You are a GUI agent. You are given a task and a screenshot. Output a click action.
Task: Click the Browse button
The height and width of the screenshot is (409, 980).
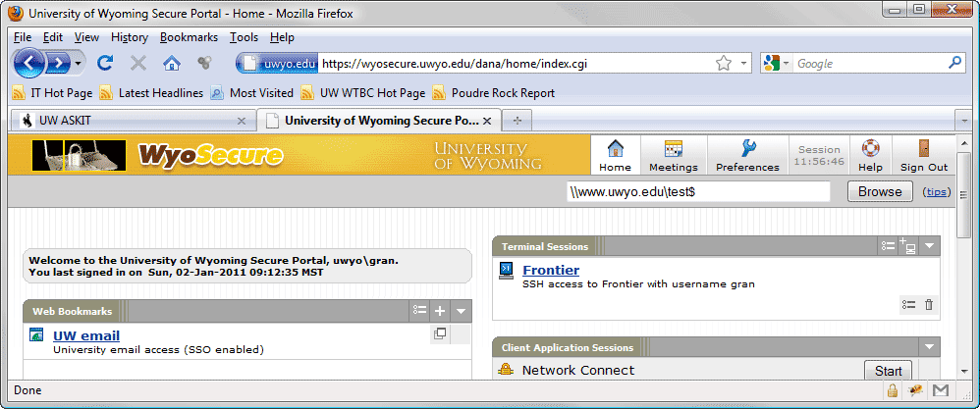click(880, 191)
